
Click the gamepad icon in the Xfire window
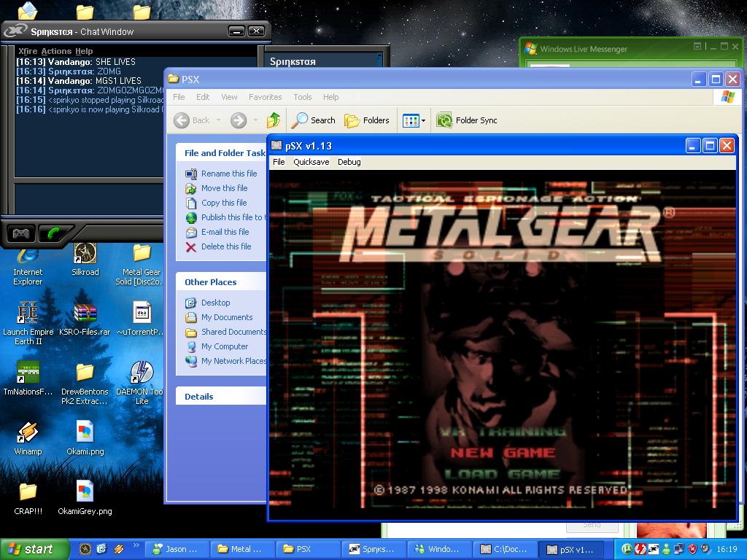tap(20, 233)
